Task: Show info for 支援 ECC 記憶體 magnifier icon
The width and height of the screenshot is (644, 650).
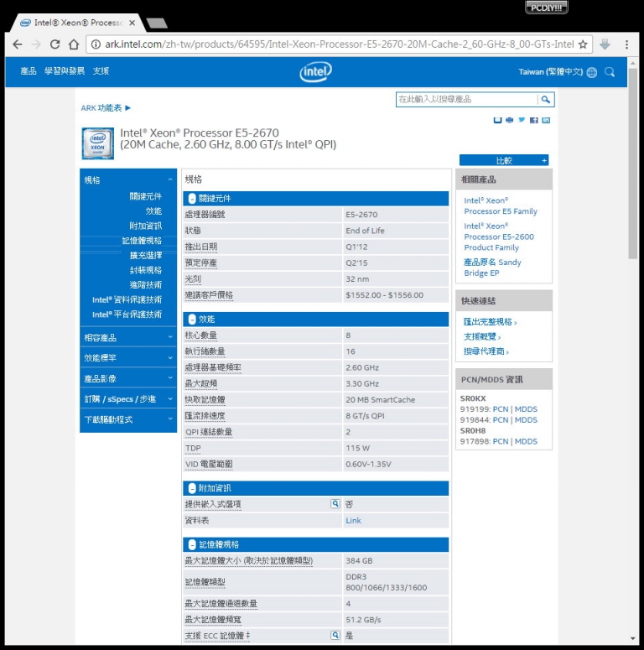Action: pyautogui.click(x=335, y=635)
